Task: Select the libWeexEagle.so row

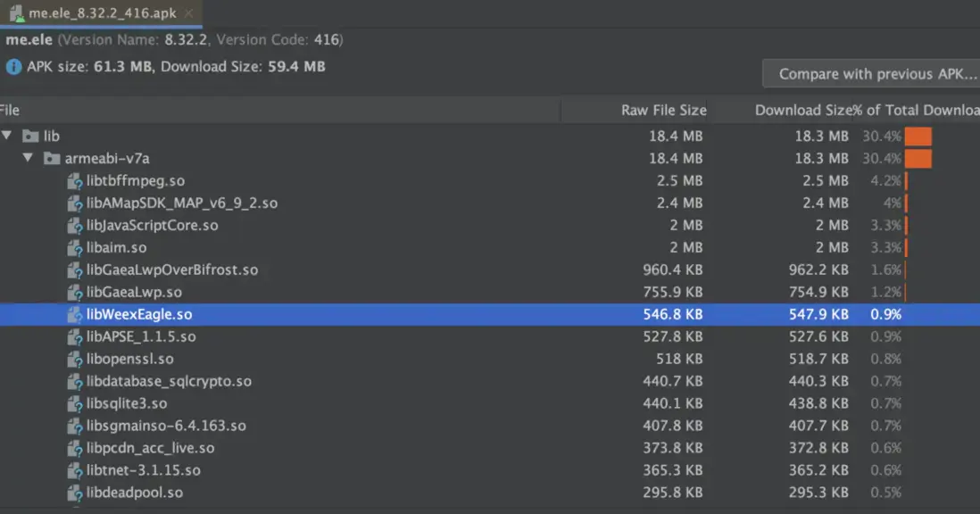Action: coord(138,315)
